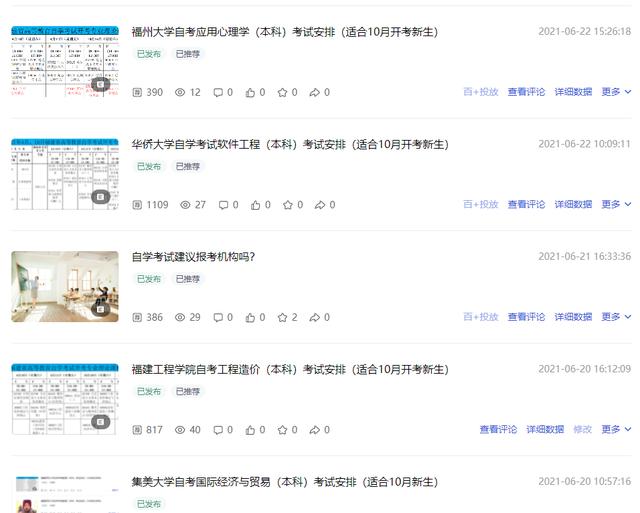Click share icon on 华侨大学 article
The image size is (640, 513).
[x=320, y=205]
